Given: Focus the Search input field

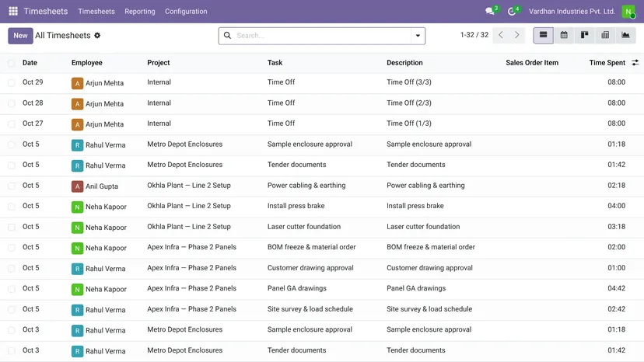Looking at the screenshot, I should [x=323, y=36].
